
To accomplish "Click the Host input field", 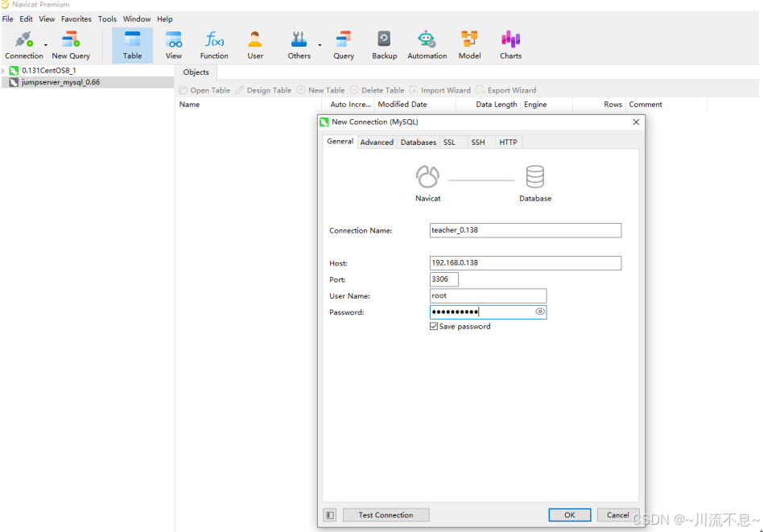I will 525,263.
